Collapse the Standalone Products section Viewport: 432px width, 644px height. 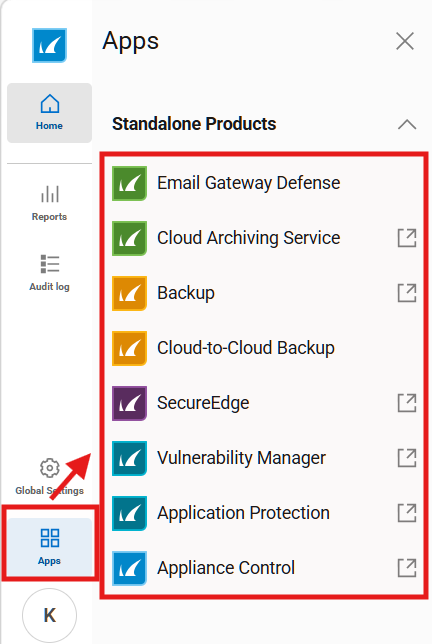click(x=407, y=124)
